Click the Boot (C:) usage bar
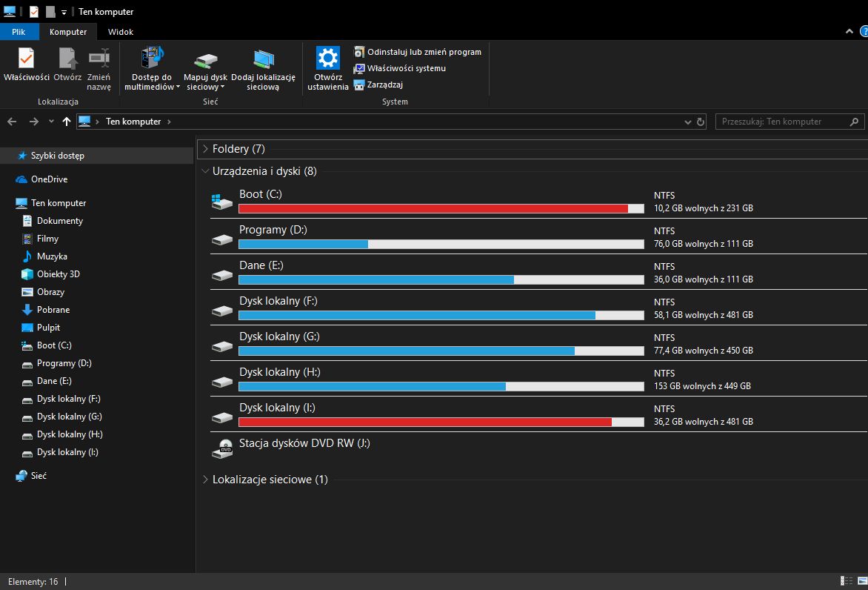 [441, 209]
